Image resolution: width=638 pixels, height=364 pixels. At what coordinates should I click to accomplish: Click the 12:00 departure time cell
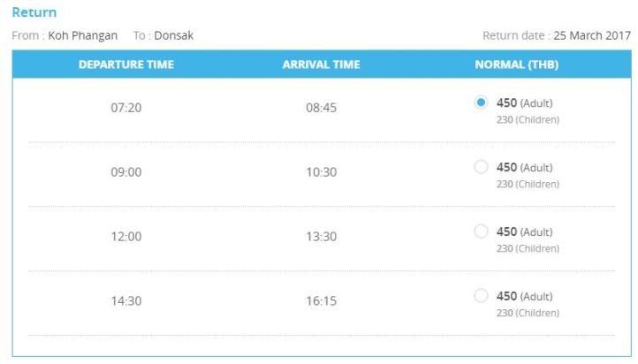tap(126, 237)
